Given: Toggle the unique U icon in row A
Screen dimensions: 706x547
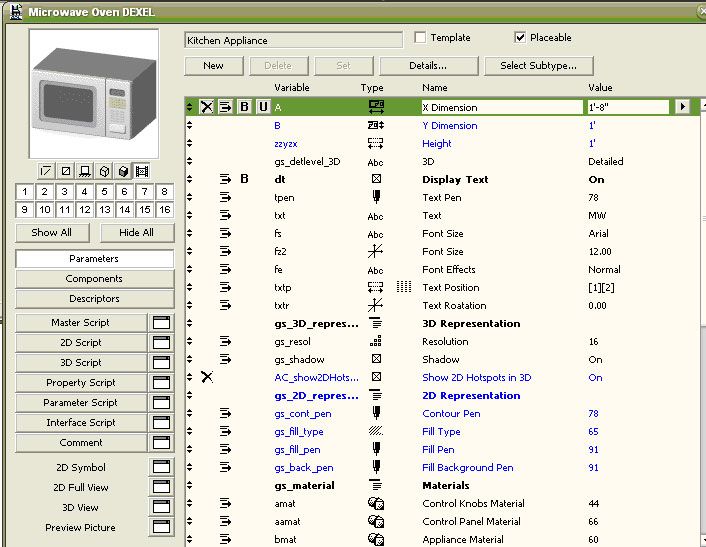Looking at the screenshot, I should pos(263,107).
